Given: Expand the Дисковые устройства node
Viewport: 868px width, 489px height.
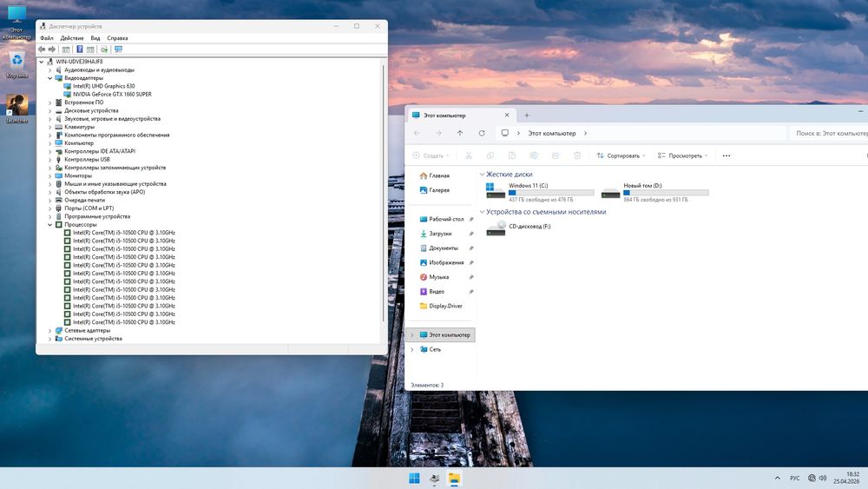Looking at the screenshot, I should click(49, 111).
